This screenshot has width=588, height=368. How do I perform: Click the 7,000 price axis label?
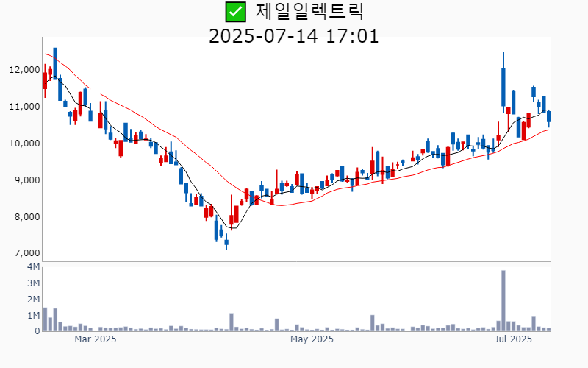pos(27,253)
